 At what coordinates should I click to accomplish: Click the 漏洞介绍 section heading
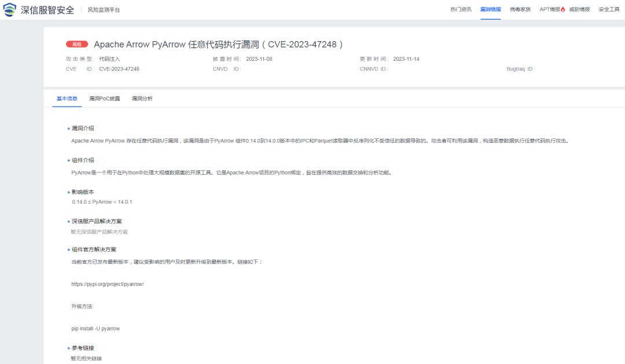pyautogui.click(x=83, y=128)
